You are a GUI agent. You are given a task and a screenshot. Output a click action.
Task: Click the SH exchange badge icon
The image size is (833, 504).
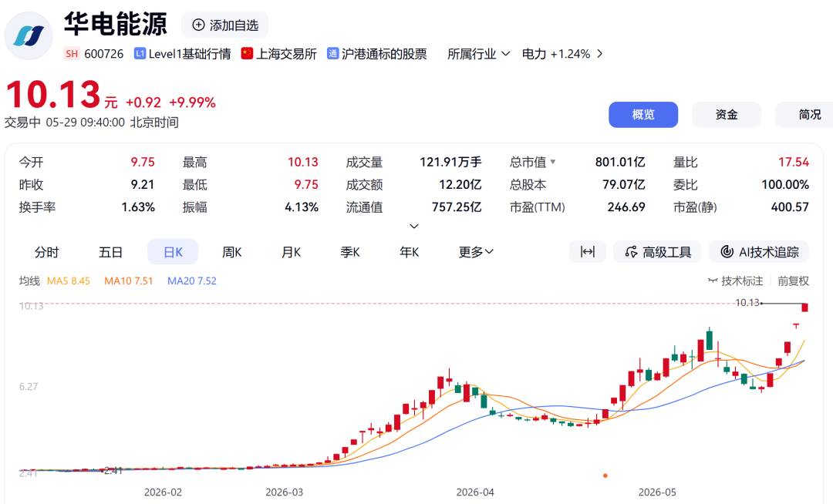point(72,54)
